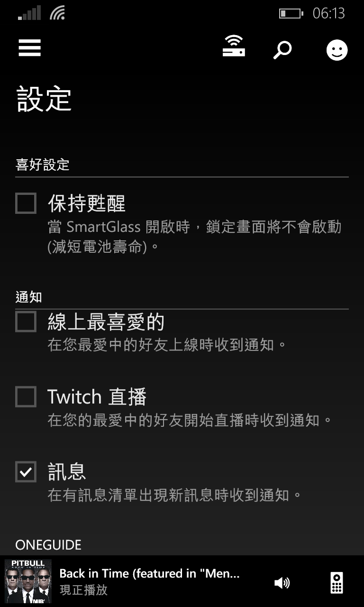Tap the Pitbull album art thumbnail
The width and height of the screenshot is (364, 607).
(x=28, y=581)
